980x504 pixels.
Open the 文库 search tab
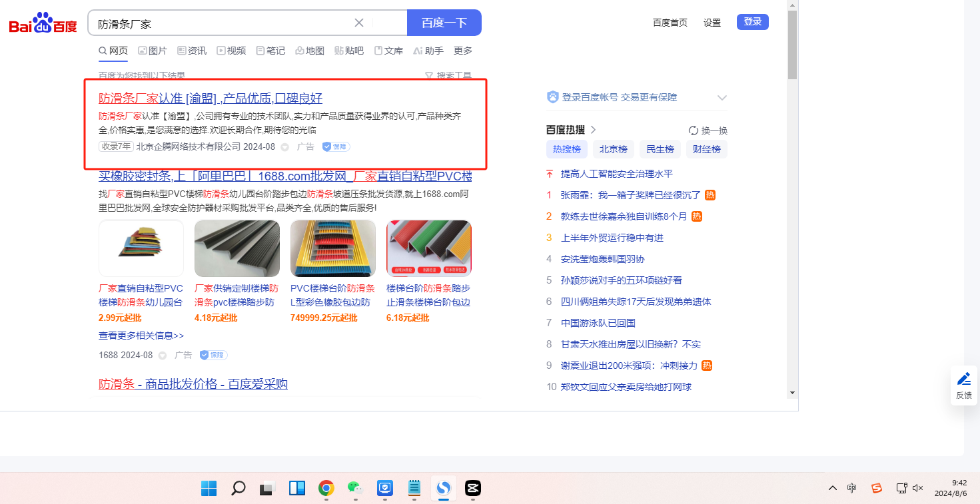pyautogui.click(x=388, y=51)
